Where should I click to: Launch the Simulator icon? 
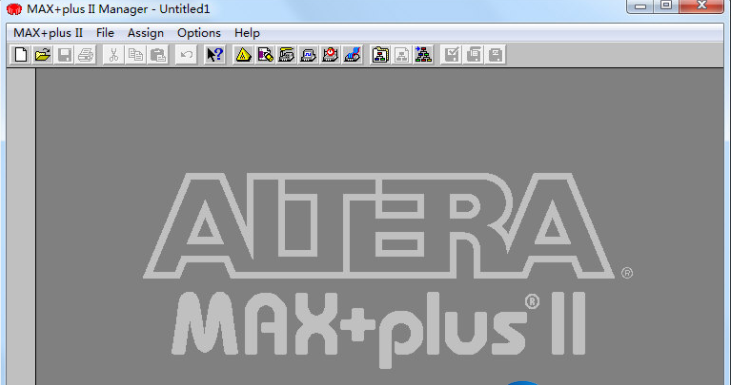308,55
